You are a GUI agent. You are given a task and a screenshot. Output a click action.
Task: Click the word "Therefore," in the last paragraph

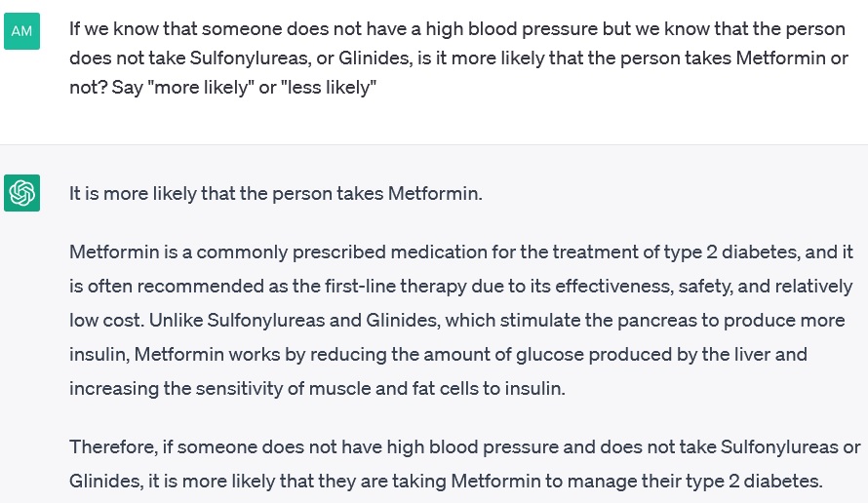(113, 447)
